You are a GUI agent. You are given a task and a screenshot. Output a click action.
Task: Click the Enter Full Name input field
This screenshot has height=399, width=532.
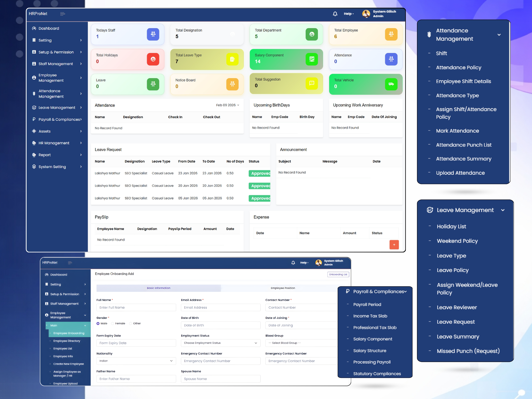tap(136, 307)
